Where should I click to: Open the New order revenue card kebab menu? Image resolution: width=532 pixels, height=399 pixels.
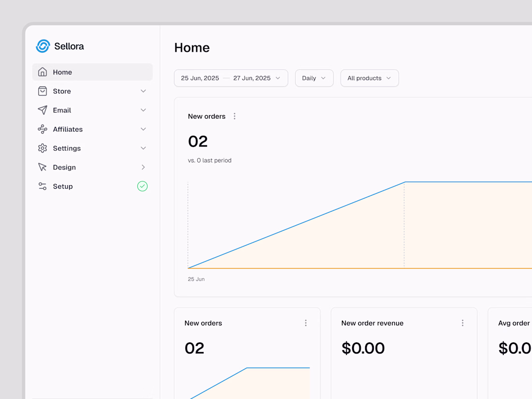(x=462, y=323)
